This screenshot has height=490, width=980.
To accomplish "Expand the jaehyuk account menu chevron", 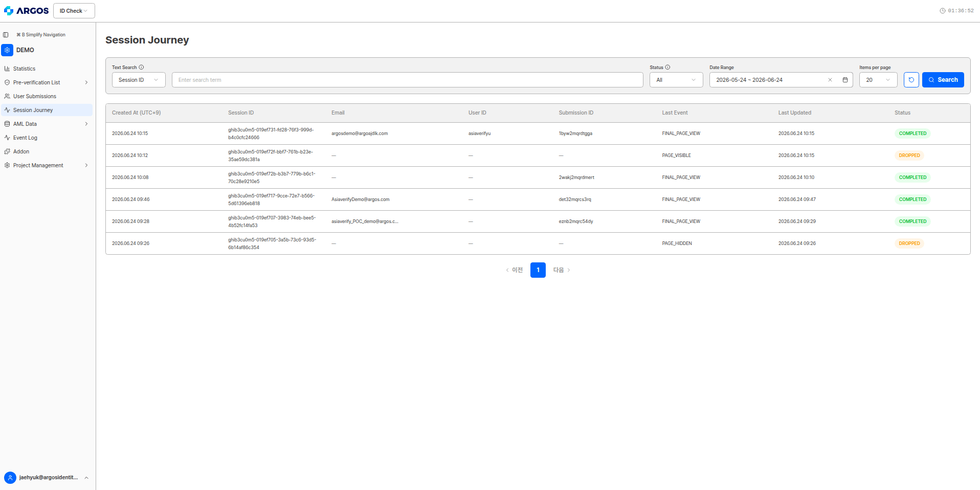I will (86, 478).
